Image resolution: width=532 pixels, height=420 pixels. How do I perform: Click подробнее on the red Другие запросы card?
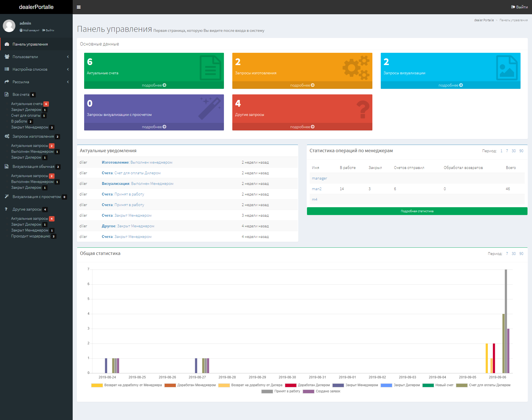[302, 127]
